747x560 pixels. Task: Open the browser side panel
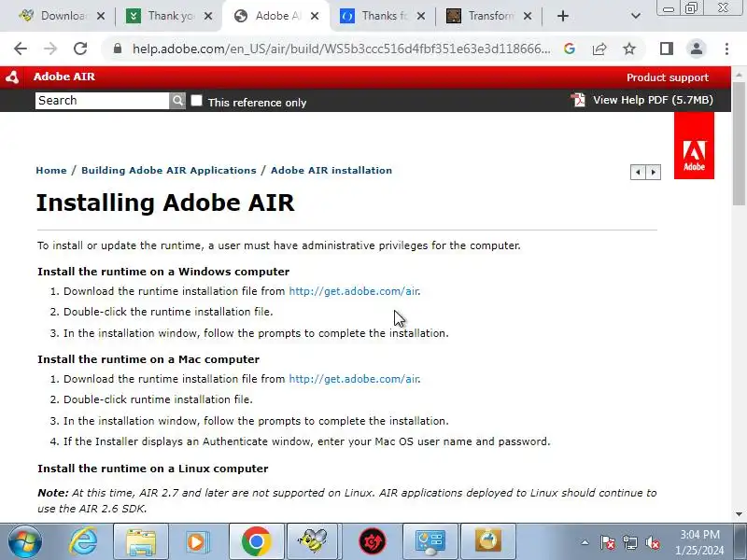667,49
